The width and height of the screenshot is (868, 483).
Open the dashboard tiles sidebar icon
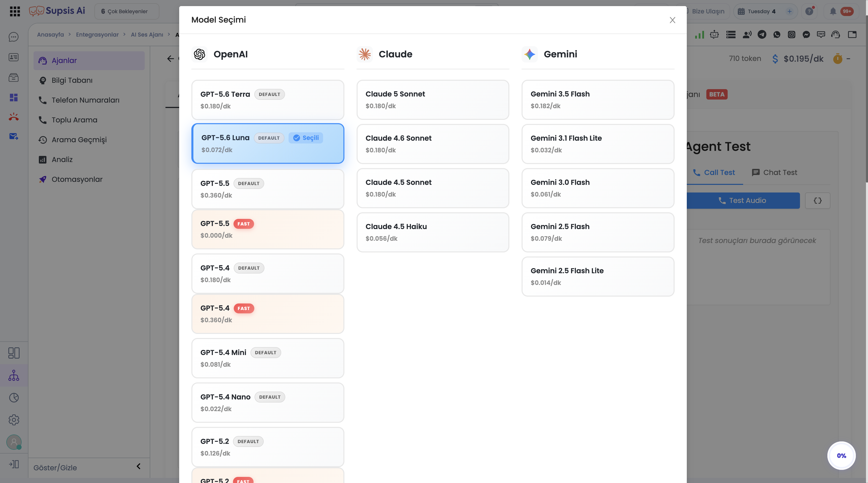tap(13, 98)
